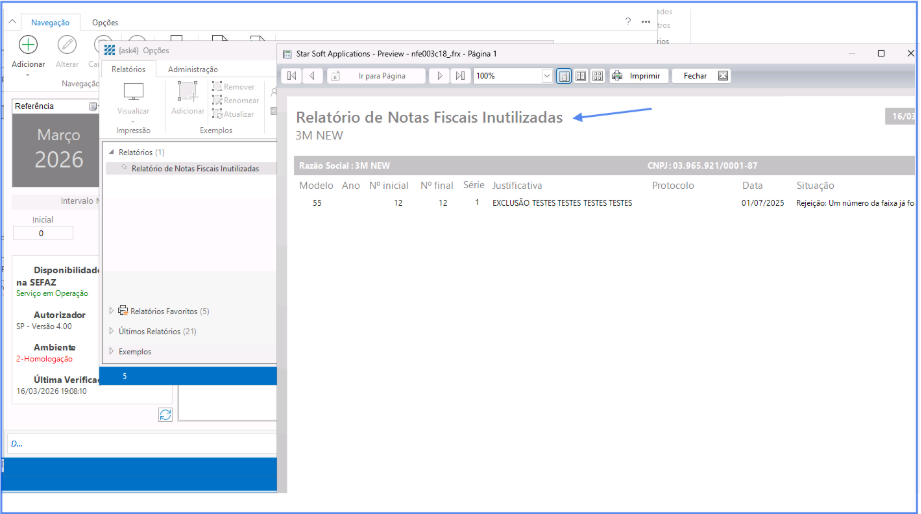Click the Alterar pencil icon

click(x=67, y=45)
